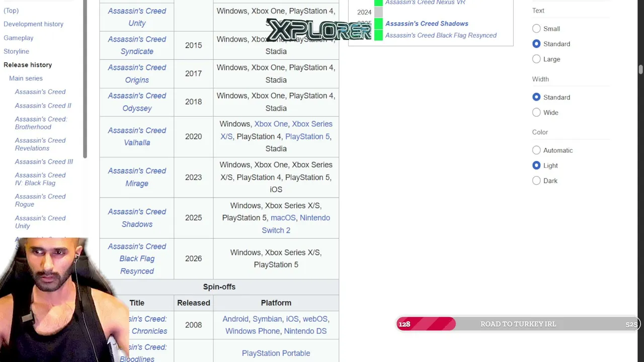Click release year 2020 in Valhalla row
The image size is (644, 362).
point(193,136)
